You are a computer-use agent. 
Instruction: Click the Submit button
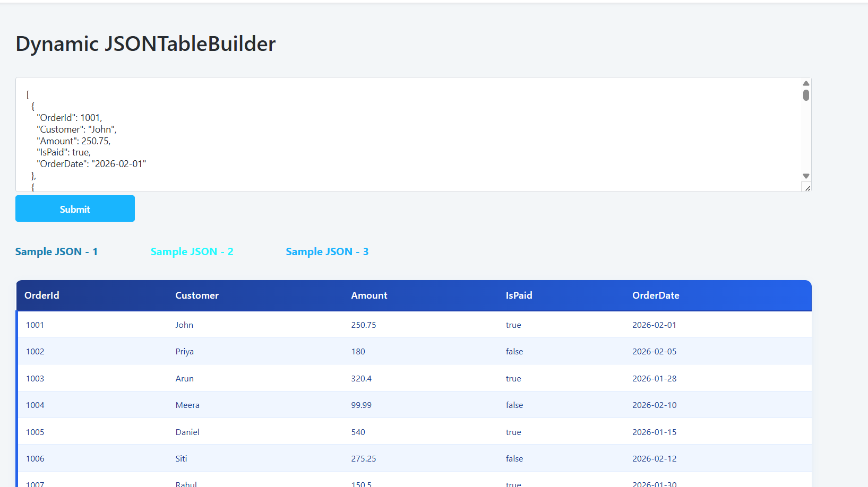point(75,208)
